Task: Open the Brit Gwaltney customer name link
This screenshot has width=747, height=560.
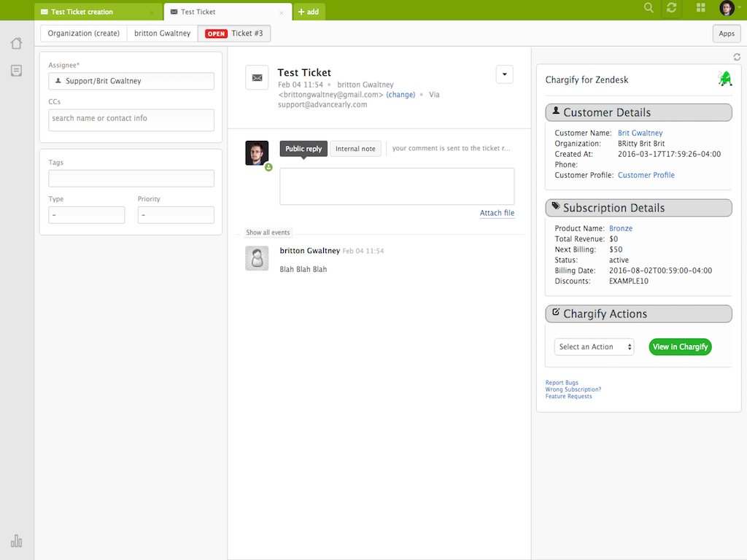Action: point(640,133)
